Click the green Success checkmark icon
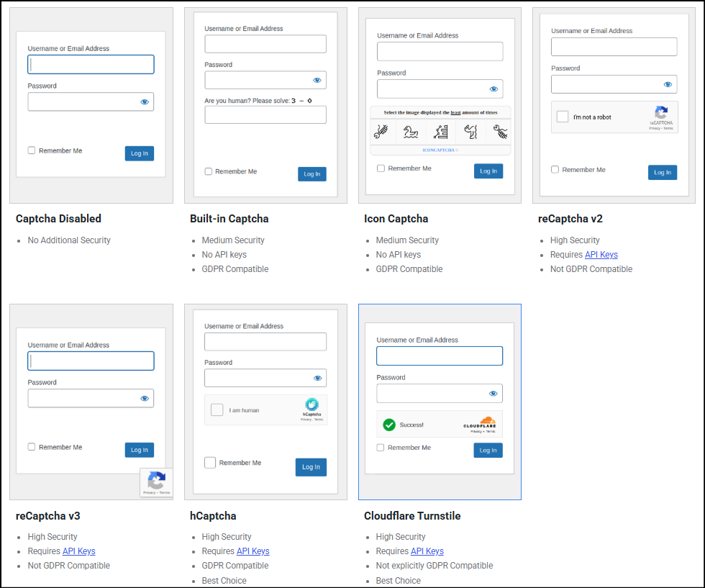 tap(389, 425)
